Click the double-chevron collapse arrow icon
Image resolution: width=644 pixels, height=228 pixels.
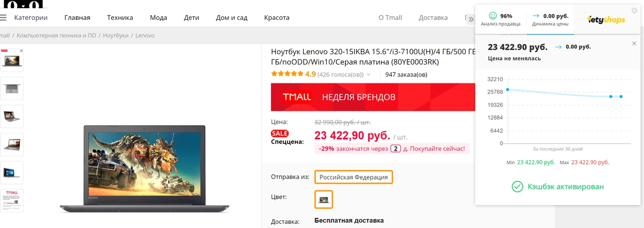coord(471,19)
